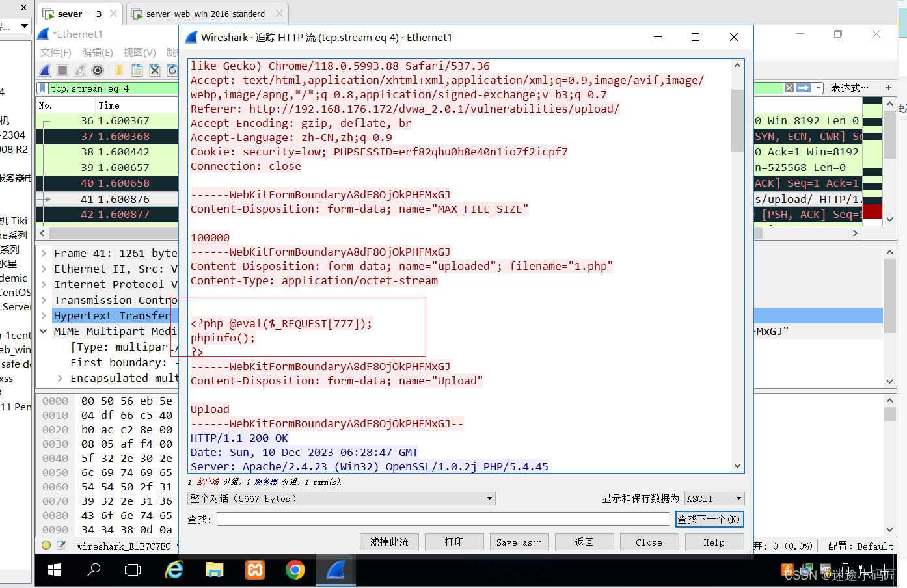Open Google Chrome from taskbar
Image resolution: width=907 pixels, height=588 pixels.
click(295, 570)
